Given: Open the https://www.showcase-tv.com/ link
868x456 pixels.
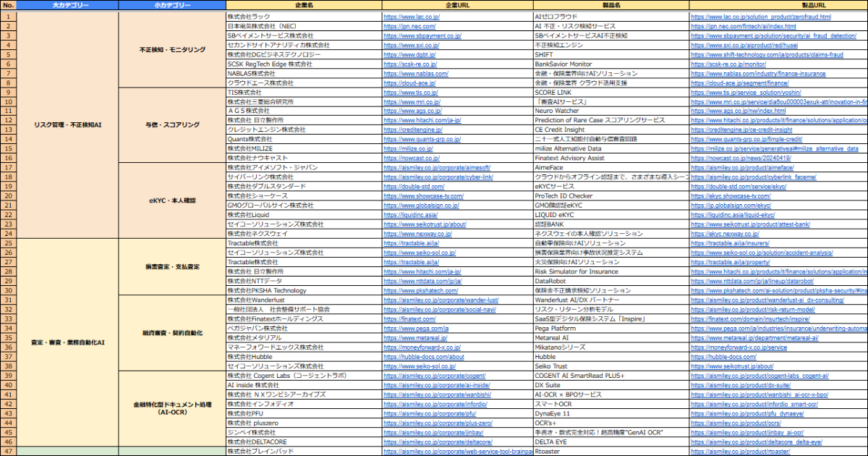Looking at the screenshot, I should tap(423, 196).
